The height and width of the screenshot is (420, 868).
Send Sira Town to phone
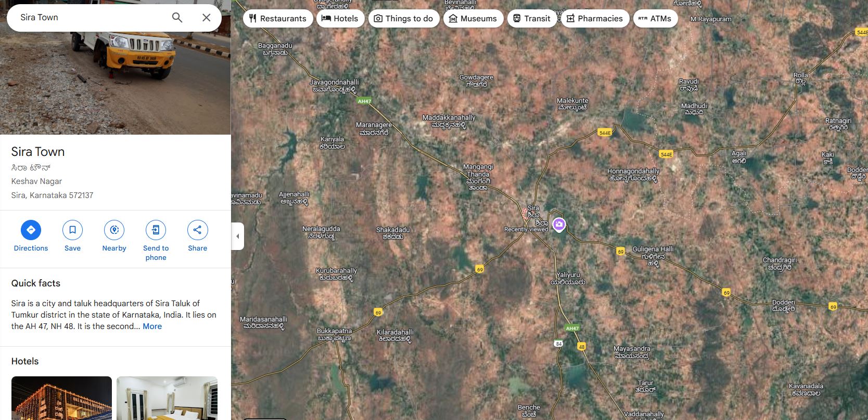(156, 230)
